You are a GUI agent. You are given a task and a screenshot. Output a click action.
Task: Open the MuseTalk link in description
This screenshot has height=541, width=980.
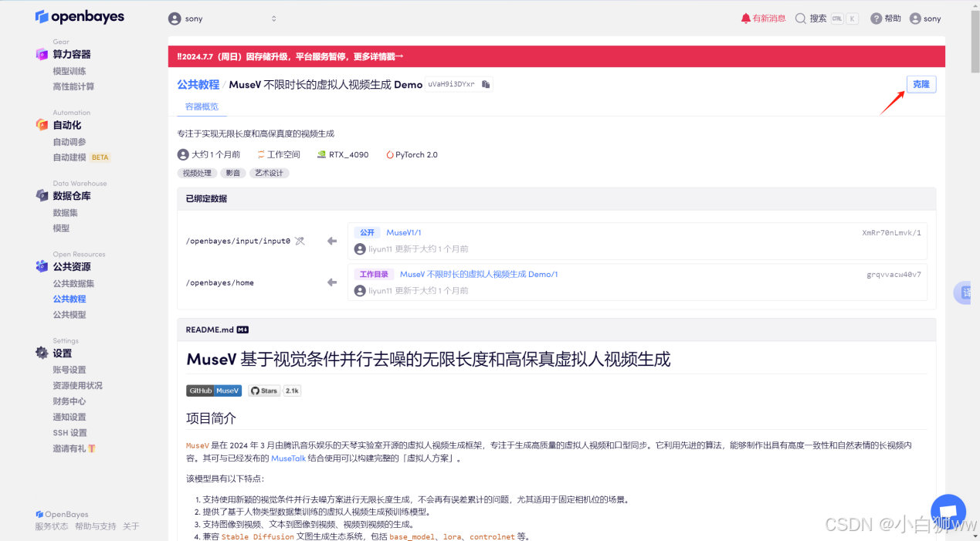tap(288, 458)
